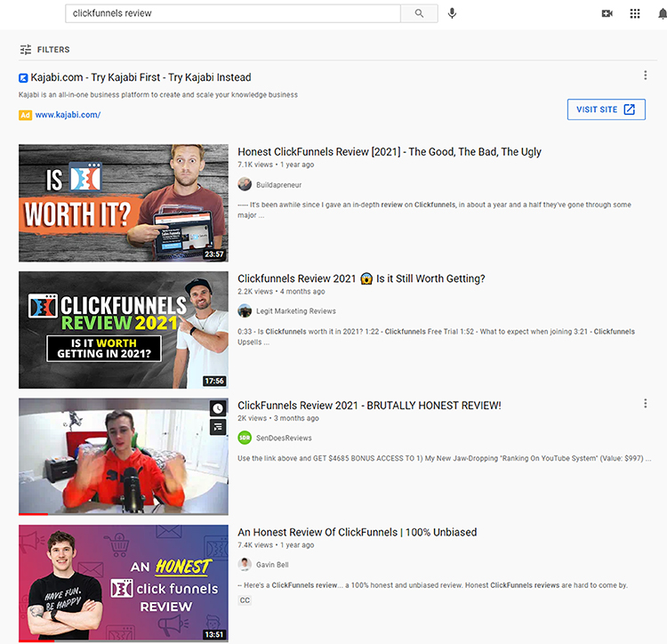This screenshot has height=644, width=667.
Task: Click the search magnifier button
Action: click(x=419, y=13)
